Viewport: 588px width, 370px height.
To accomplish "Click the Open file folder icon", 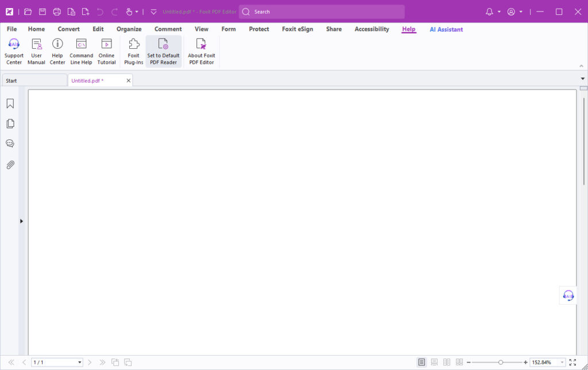I will coord(28,11).
